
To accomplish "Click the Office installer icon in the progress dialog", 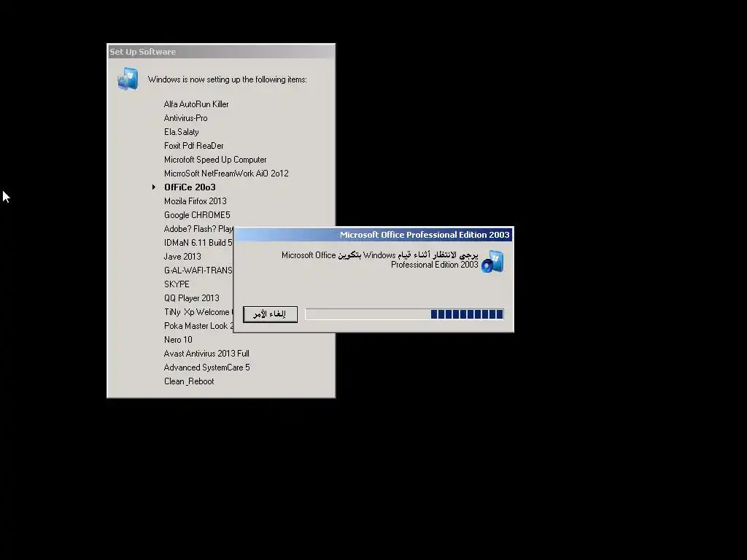I will click(x=492, y=262).
